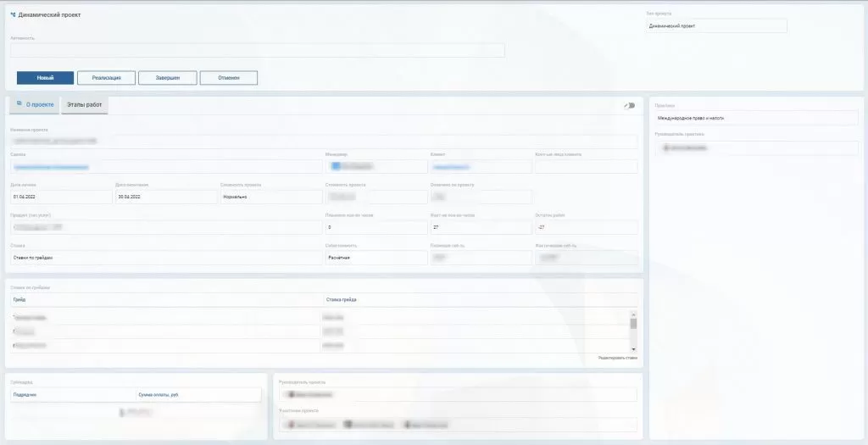Viewport: 868px width, 445px height.
Task: Click the project icon beside 'Динамический проект' title
Action: click(13, 14)
